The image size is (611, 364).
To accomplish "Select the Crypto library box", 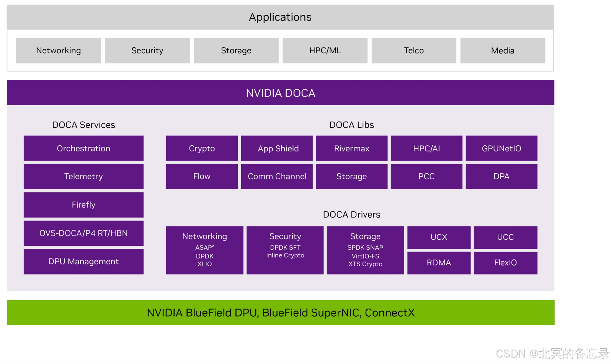I will tap(202, 148).
